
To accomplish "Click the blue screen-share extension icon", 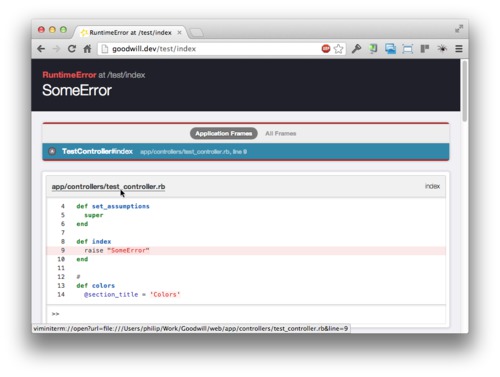I will [390, 49].
